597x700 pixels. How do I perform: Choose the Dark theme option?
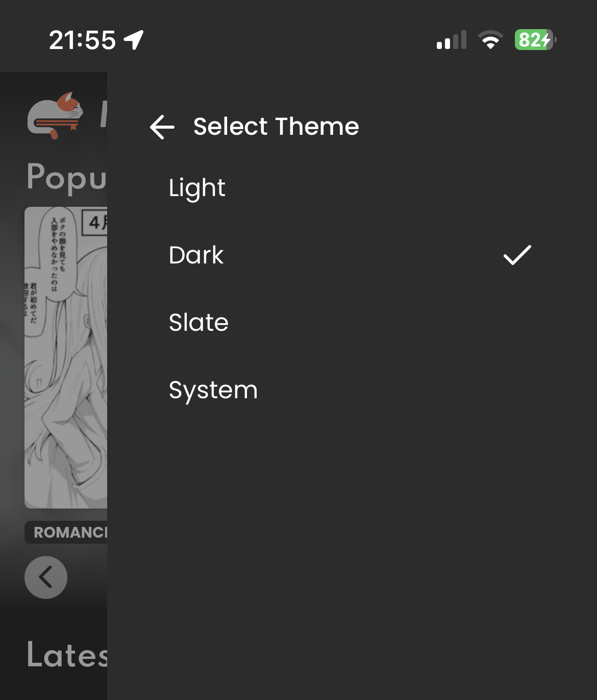352,255
